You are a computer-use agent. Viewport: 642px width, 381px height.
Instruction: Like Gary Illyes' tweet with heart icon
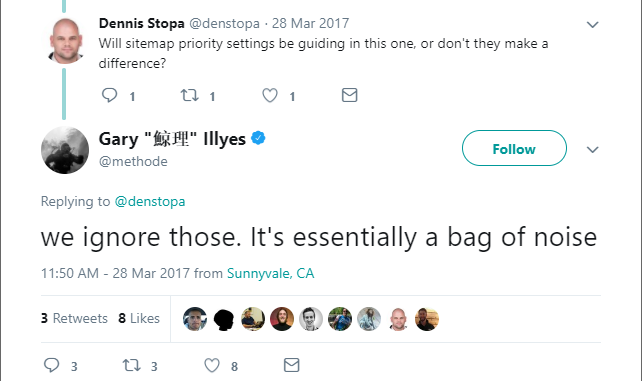click(x=212, y=365)
